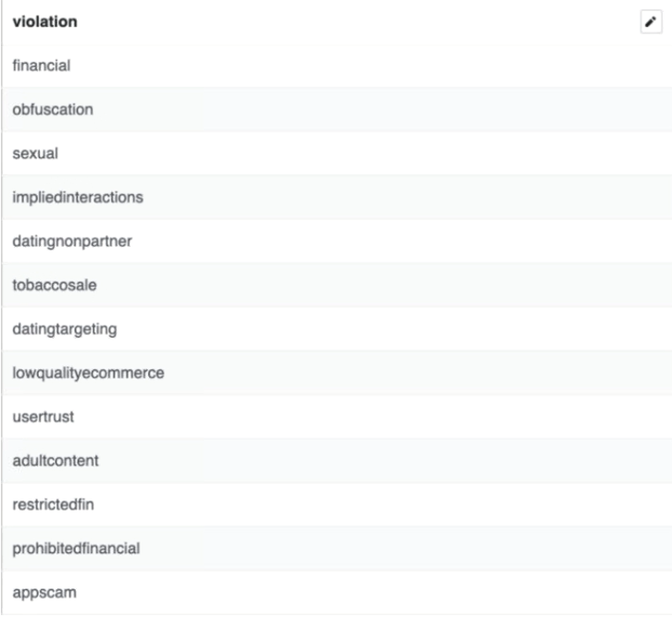Click the appscam entry
The height and width of the screenshot is (617, 672).
(x=337, y=593)
